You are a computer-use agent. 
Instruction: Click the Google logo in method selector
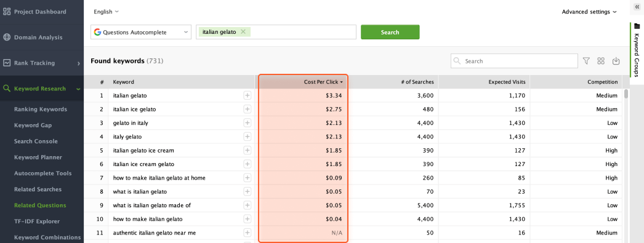click(97, 32)
